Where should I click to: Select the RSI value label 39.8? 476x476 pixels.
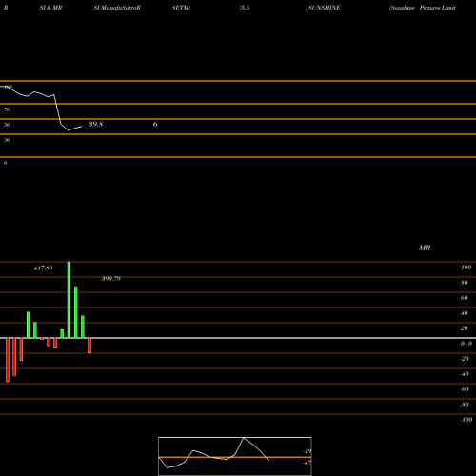pyautogui.click(x=95, y=124)
